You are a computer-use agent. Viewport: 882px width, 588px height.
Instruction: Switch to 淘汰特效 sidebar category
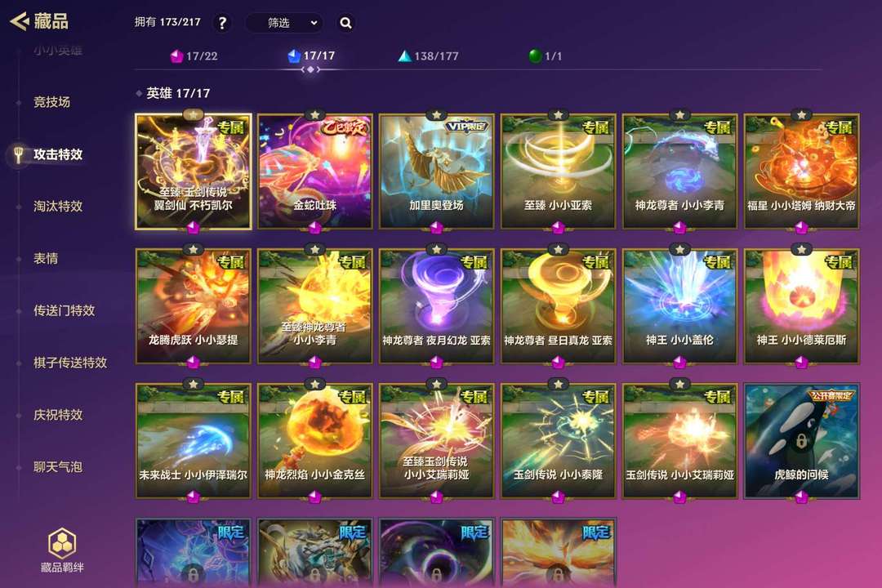click(x=58, y=207)
